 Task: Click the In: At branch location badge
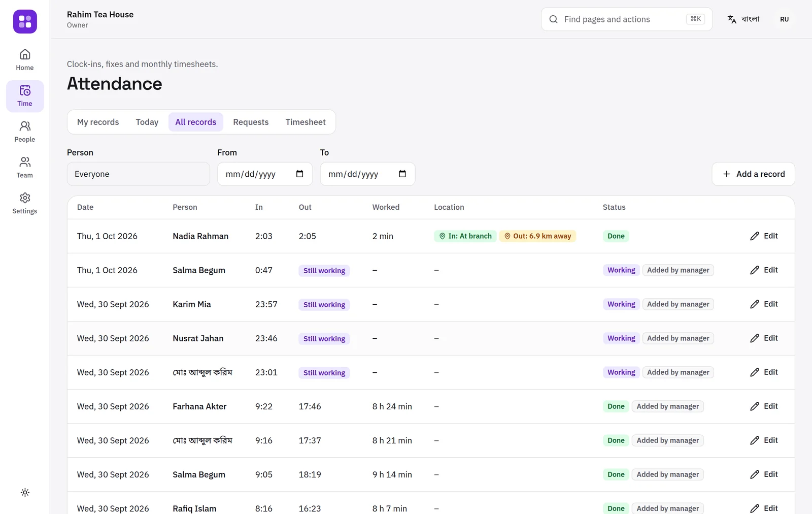(x=465, y=236)
